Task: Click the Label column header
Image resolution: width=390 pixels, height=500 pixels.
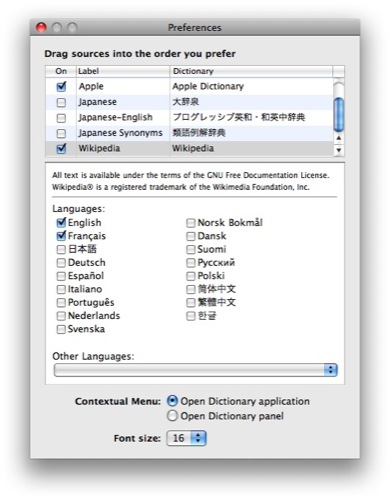Action: point(123,71)
